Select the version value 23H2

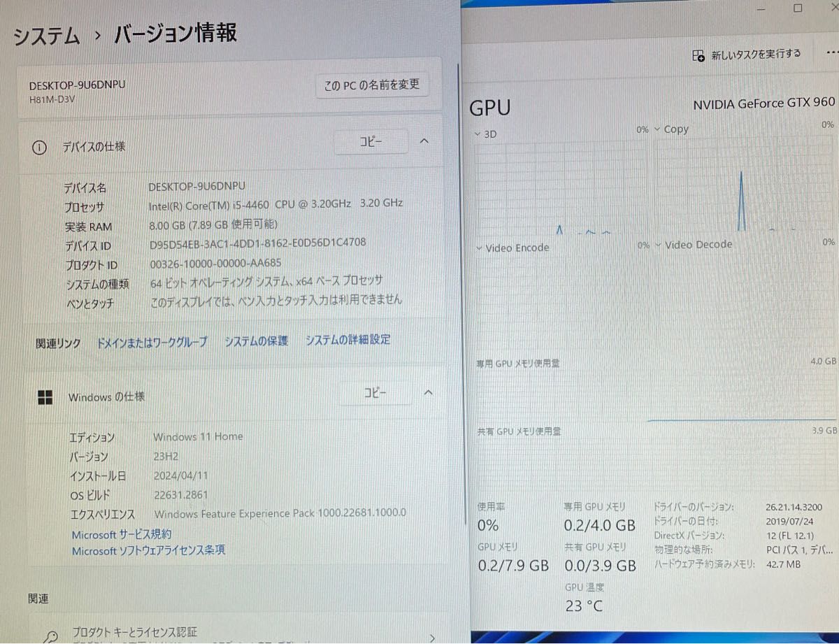coord(167,456)
